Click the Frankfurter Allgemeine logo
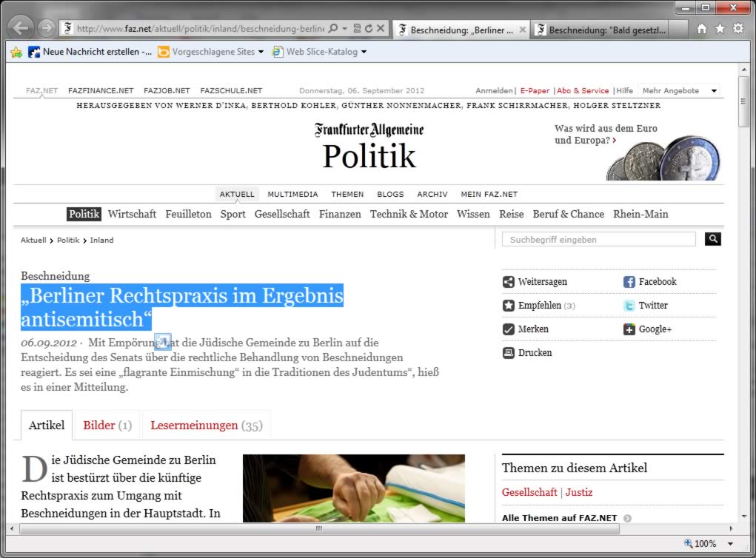 point(369,130)
